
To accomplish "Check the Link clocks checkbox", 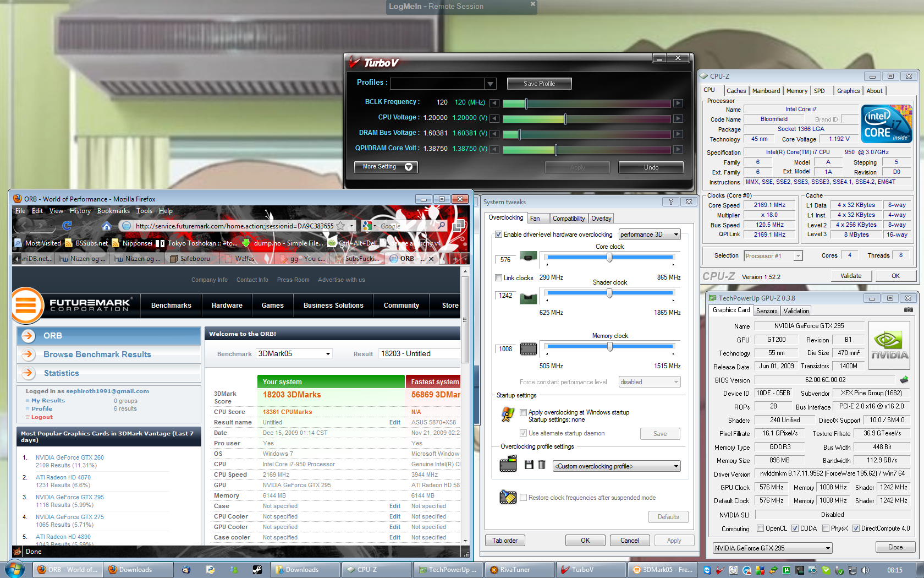I will pyautogui.click(x=498, y=278).
